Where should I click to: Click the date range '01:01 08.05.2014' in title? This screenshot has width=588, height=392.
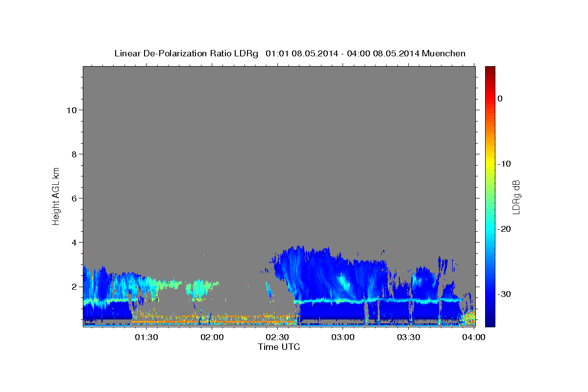(301, 53)
